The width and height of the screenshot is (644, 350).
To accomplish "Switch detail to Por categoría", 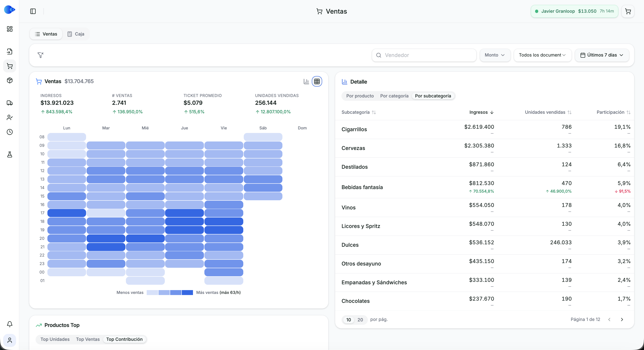I will click(x=394, y=96).
